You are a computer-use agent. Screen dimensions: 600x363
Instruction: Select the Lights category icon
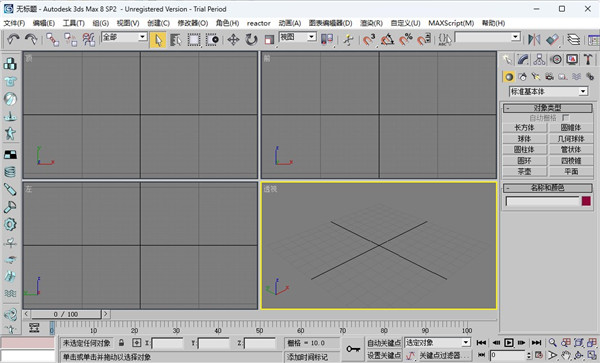click(536, 77)
